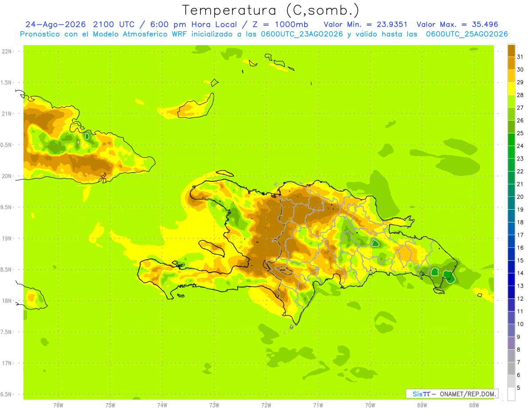Pick the legend color band between 19 and 20
The image size is (532, 411).
click(511, 203)
